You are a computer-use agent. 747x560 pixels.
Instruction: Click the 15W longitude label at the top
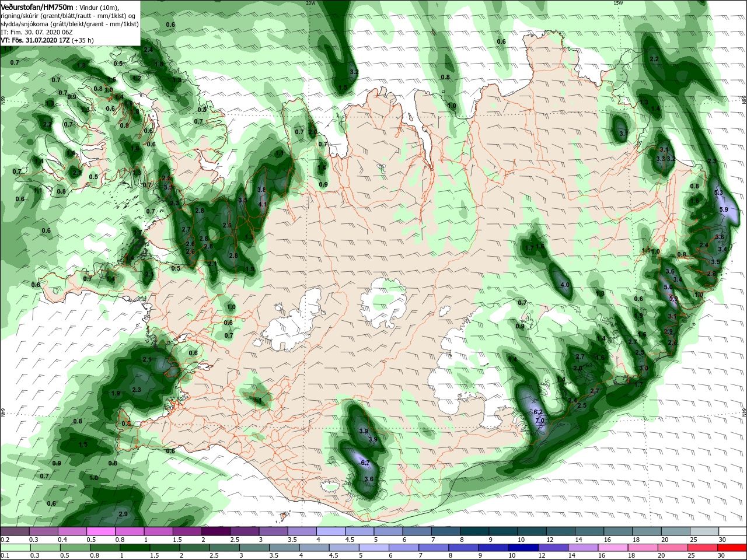tap(619, 2)
